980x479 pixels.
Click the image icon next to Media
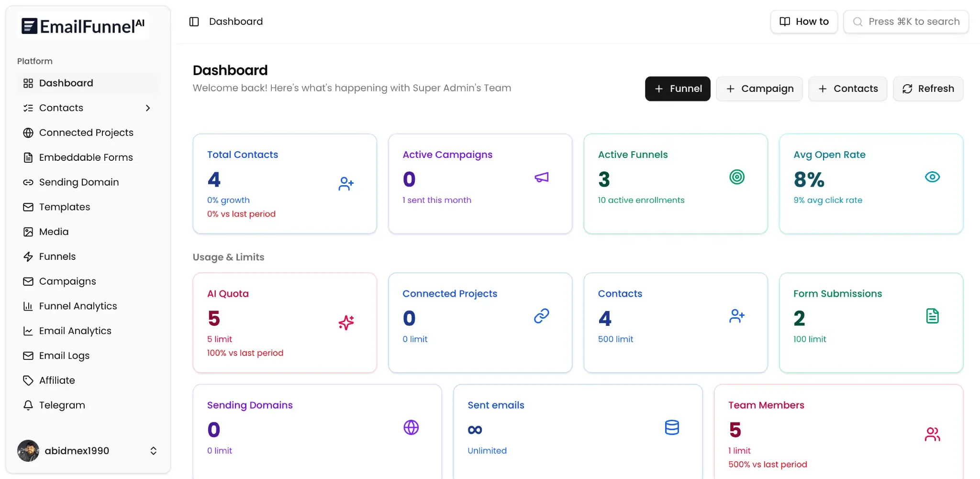pyautogui.click(x=28, y=232)
